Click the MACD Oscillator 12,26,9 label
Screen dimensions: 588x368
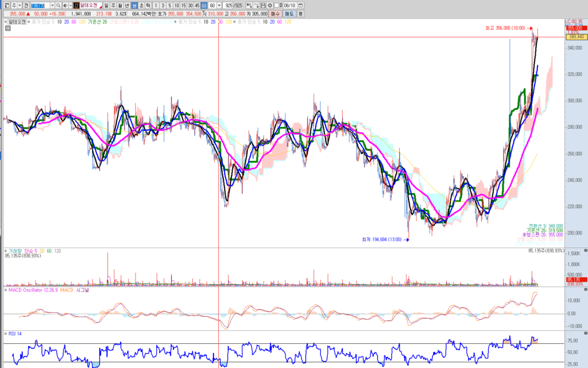point(33,290)
